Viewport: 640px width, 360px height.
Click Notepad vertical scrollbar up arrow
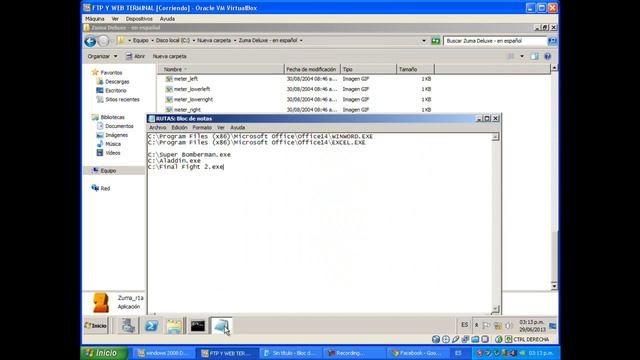tap(495, 137)
